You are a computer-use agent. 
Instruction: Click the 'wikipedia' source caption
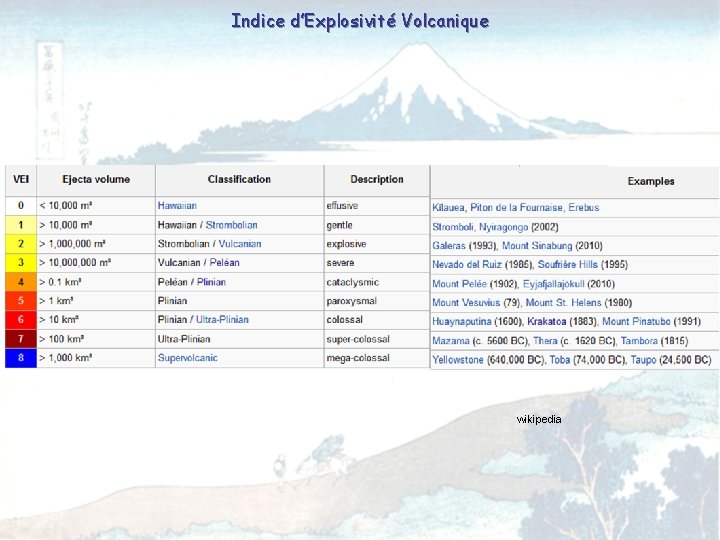(x=539, y=419)
